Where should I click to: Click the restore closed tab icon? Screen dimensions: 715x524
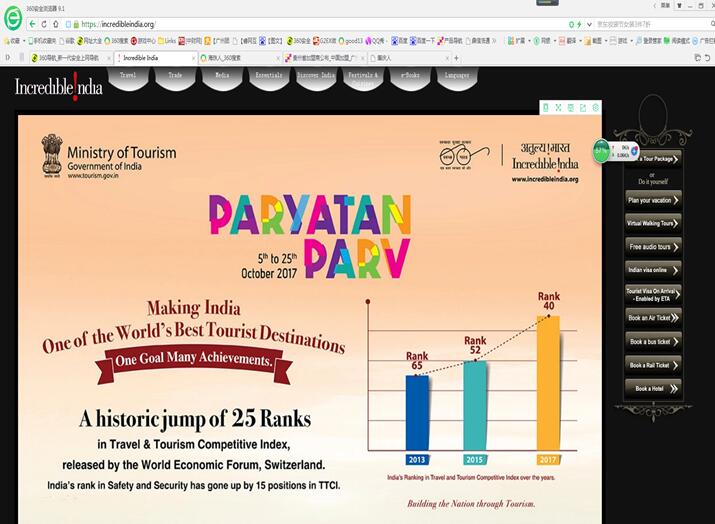click(x=708, y=57)
